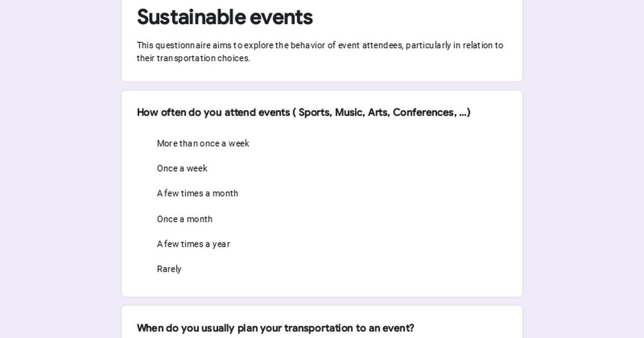Click the word "Music" in the question title
The height and width of the screenshot is (338, 644).
pos(349,113)
